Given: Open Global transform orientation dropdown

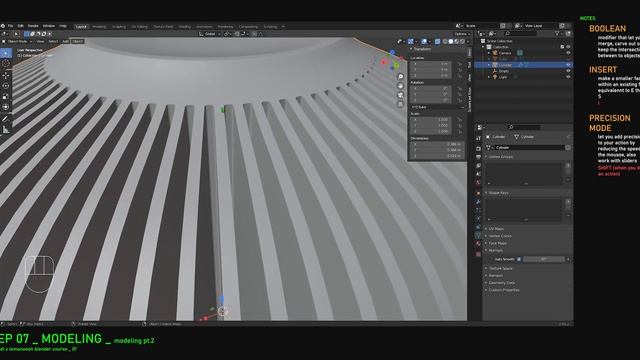Looking at the screenshot, I should 210,34.
